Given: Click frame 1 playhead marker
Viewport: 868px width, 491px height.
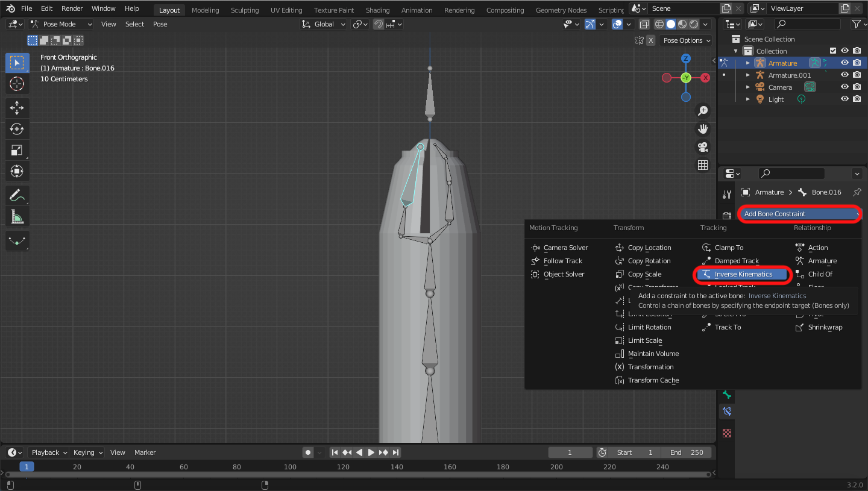Looking at the screenshot, I should coord(27,466).
